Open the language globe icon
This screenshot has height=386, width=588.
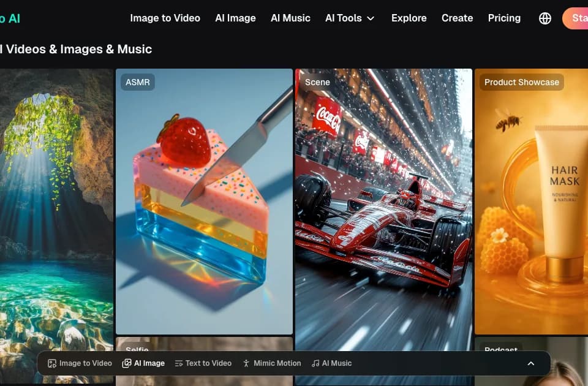545,18
